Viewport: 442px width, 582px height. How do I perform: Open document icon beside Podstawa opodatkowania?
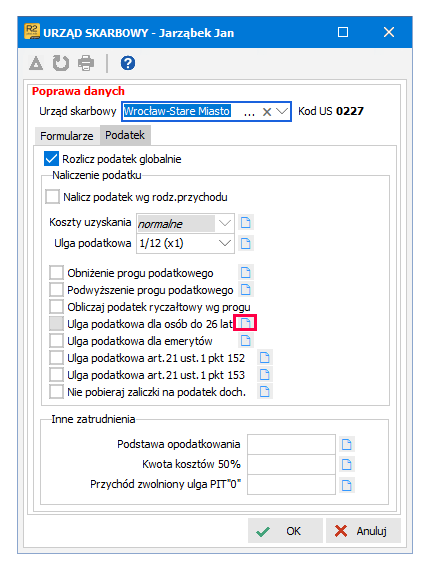347,444
